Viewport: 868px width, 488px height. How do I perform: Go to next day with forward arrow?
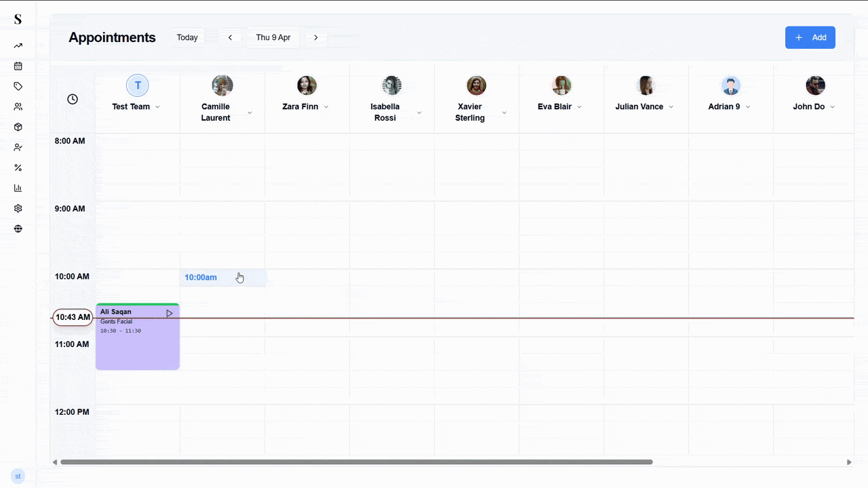(x=315, y=37)
